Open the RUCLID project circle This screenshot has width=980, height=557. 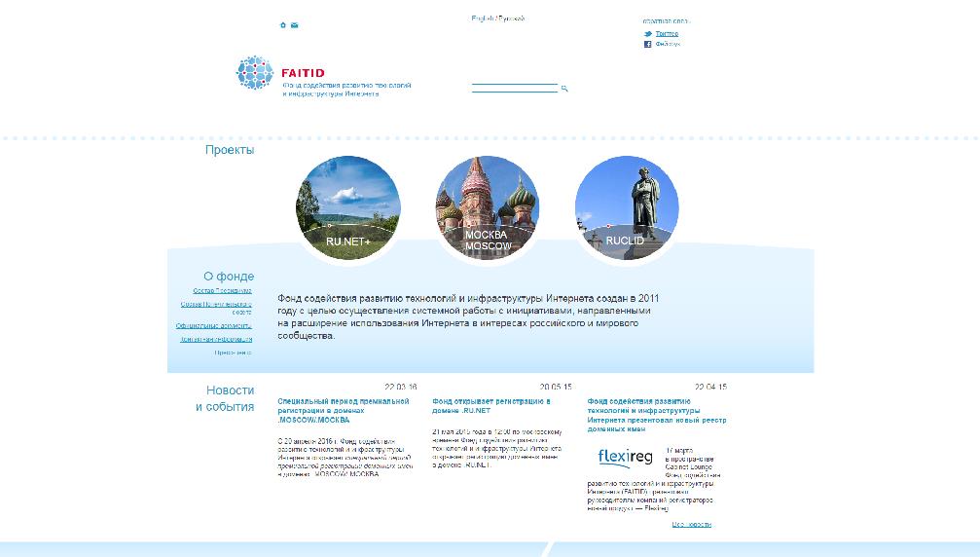(x=627, y=207)
